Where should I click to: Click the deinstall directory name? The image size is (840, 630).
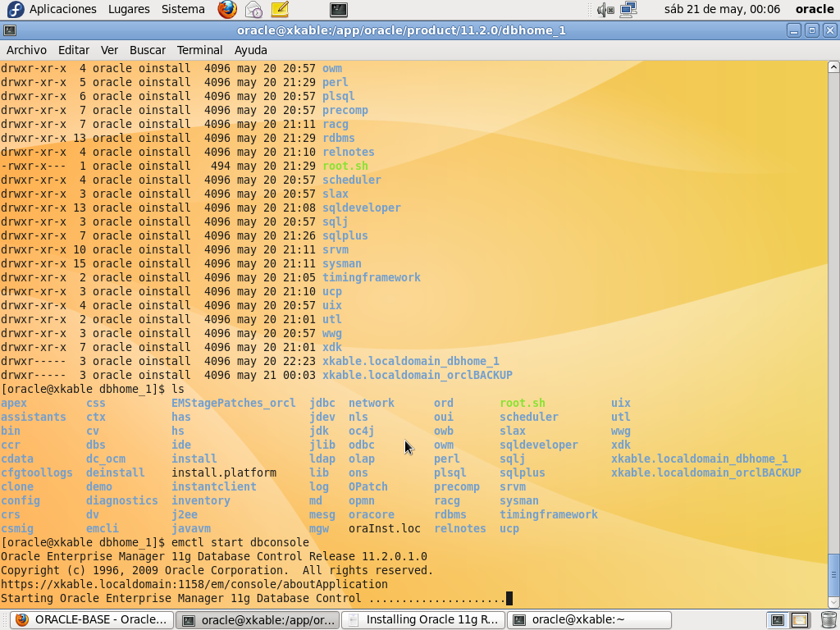[115, 472]
